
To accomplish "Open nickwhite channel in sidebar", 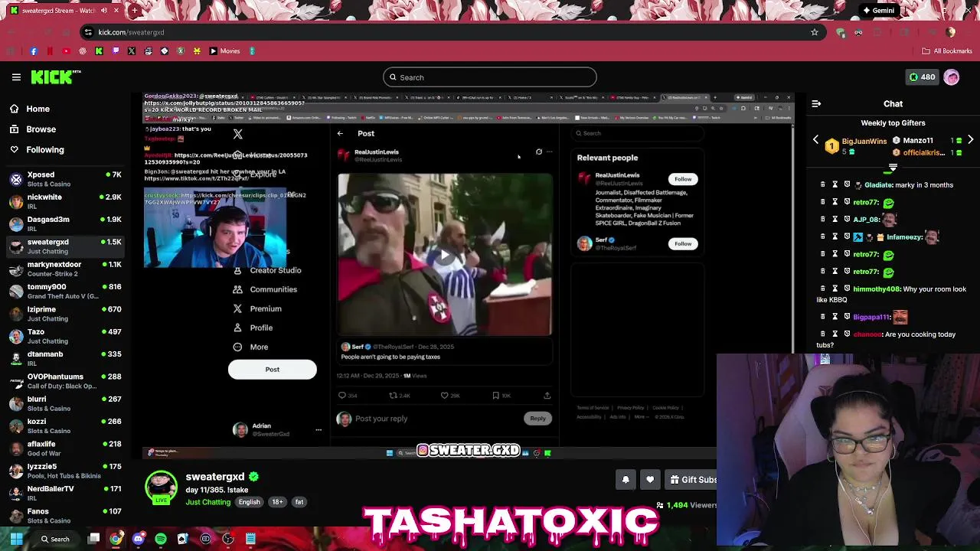I will click(65, 201).
